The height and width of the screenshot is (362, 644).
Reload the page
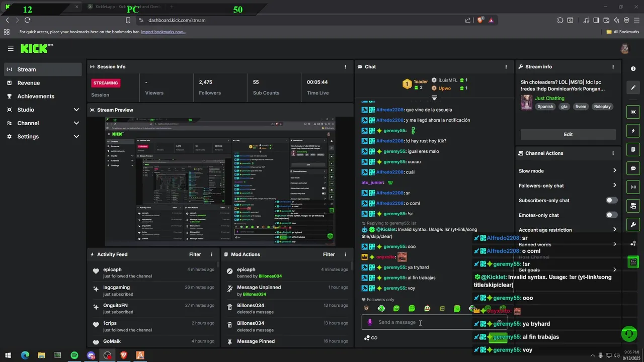point(27,20)
